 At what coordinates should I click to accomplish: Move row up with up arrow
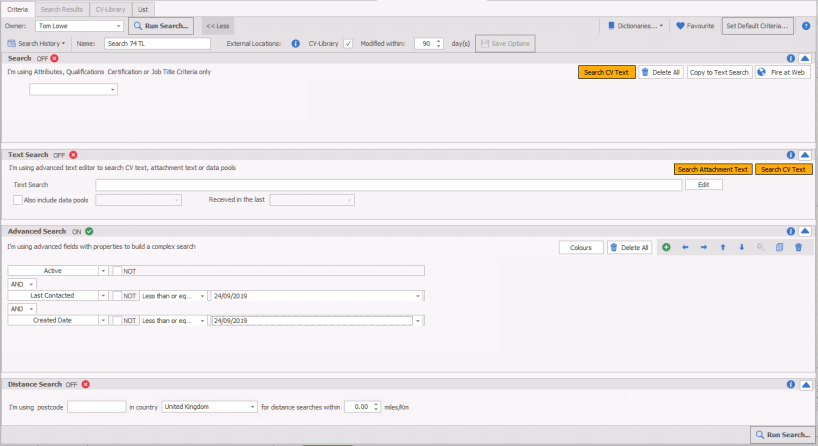tap(723, 247)
